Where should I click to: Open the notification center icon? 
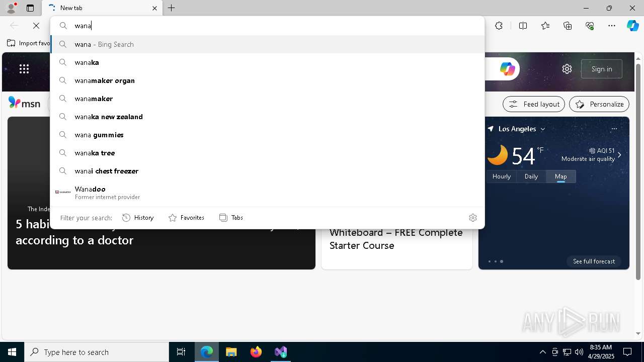coord(627,352)
